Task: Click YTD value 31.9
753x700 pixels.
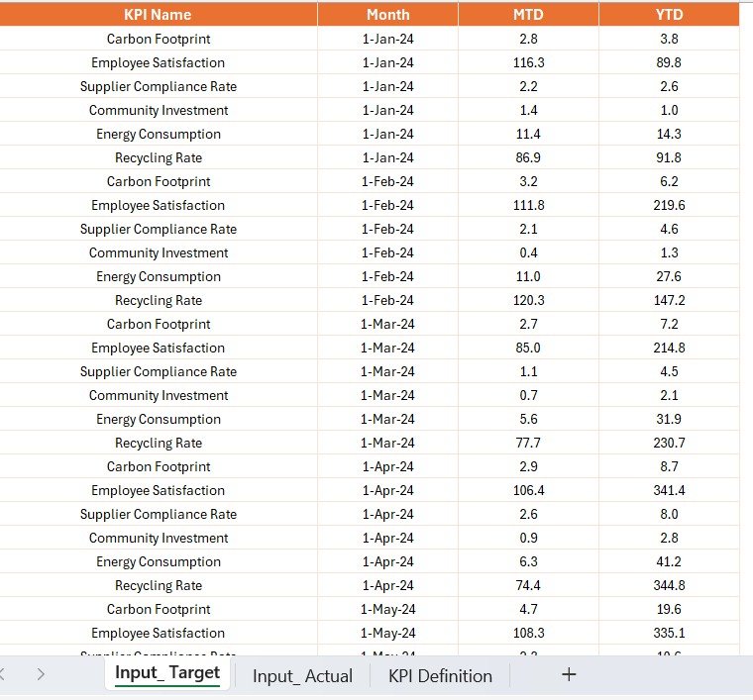Action: (669, 419)
